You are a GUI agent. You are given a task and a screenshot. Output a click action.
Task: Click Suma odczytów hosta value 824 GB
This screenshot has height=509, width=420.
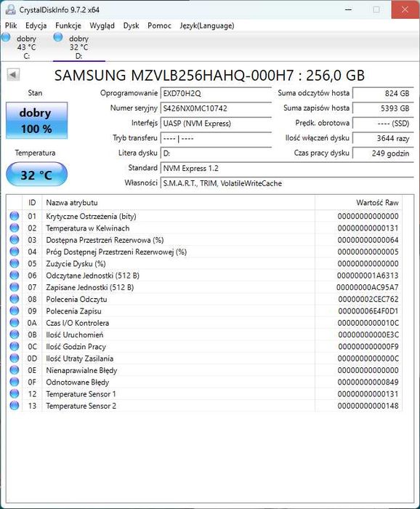[x=383, y=93]
